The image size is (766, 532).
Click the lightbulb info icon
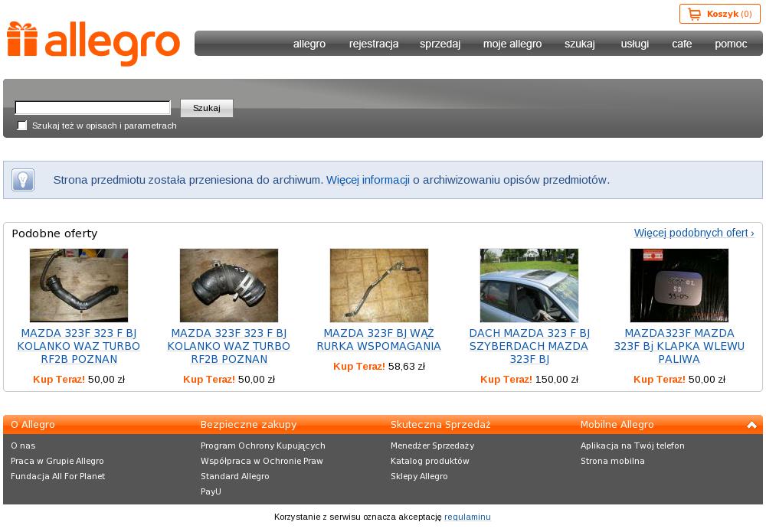coord(23,180)
